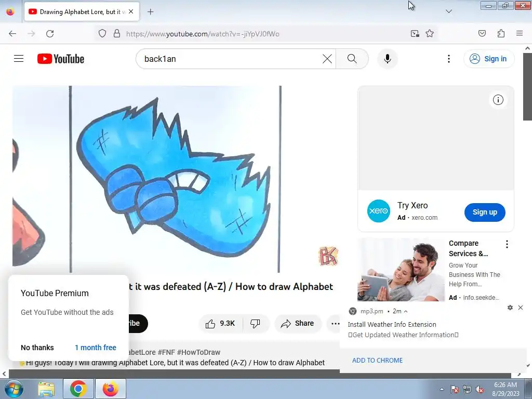Open tracking protection shield icon
This screenshot has height=399, width=532.
point(102,34)
